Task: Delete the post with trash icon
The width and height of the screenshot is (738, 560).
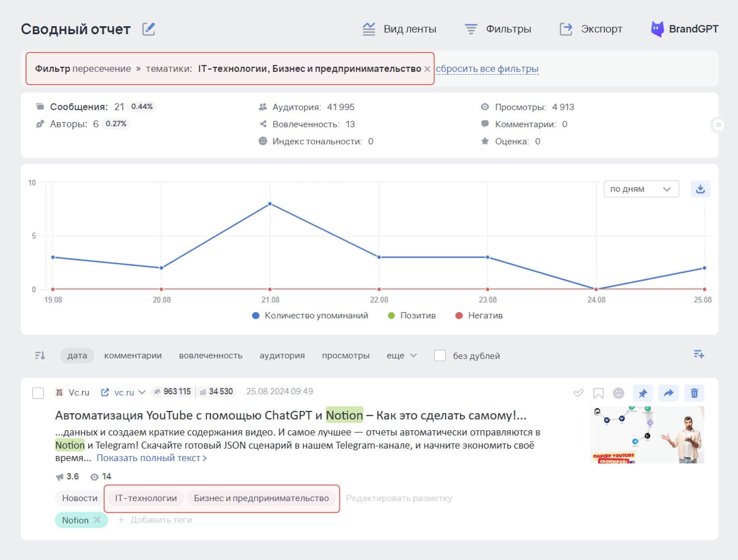Action: tap(694, 393)
